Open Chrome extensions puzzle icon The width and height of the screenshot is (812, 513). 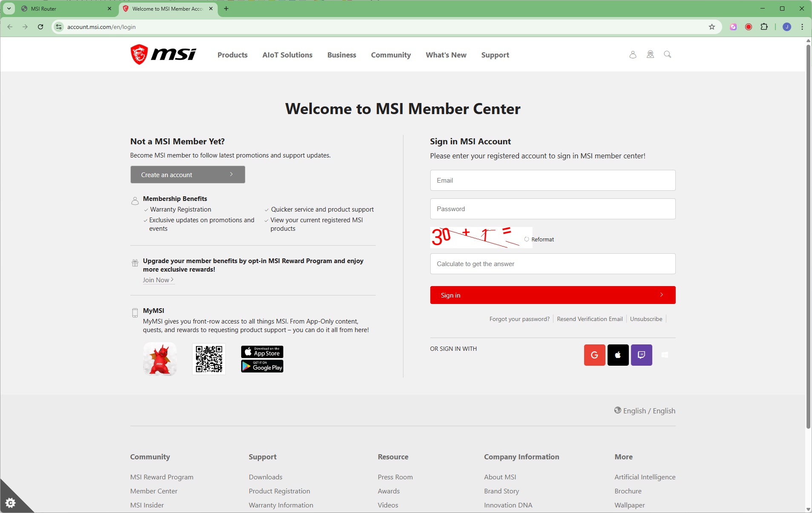[x=764, y=27]
